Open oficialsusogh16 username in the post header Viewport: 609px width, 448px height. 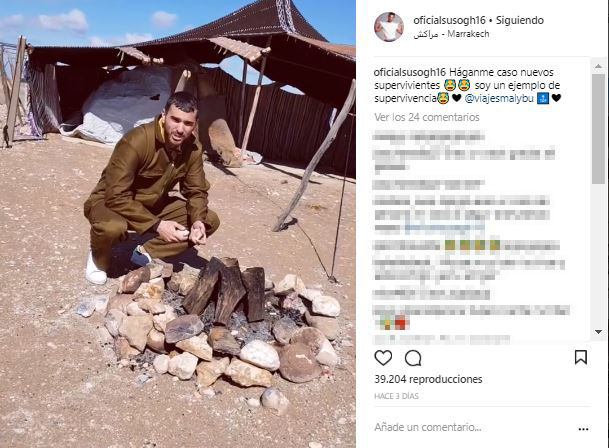(449, 20)
